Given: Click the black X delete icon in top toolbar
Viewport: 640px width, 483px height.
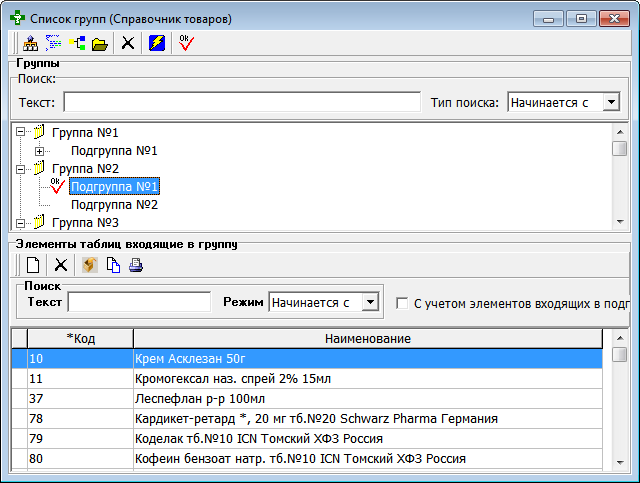Looking at the screenshot, I should pyautogui.click(x=128, y=42).
